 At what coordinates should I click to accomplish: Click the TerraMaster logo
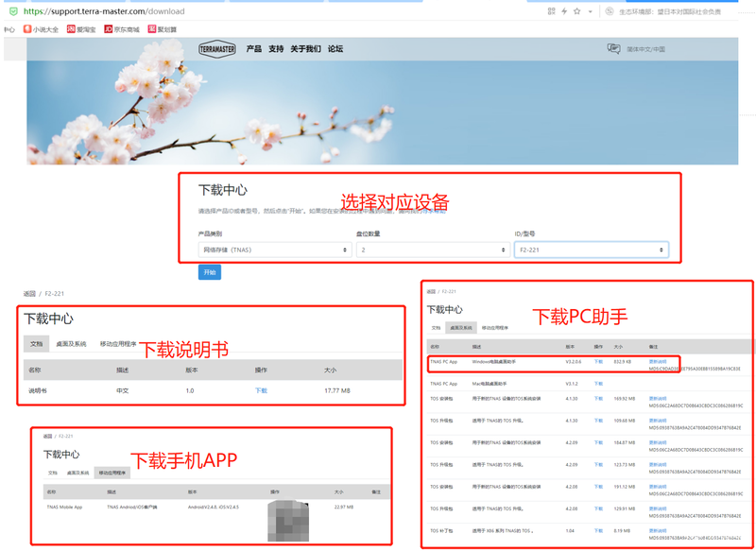217,49
